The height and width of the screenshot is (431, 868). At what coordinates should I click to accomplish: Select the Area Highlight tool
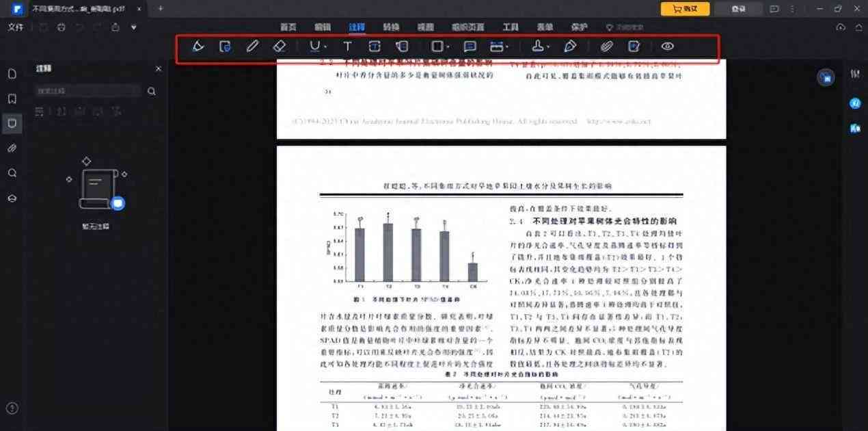tap(225, 47)
